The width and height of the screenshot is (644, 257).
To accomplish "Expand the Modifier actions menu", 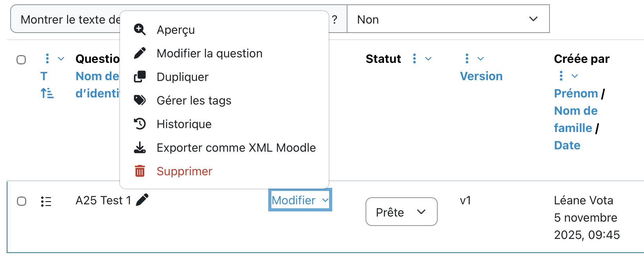I will coord(300,200).
